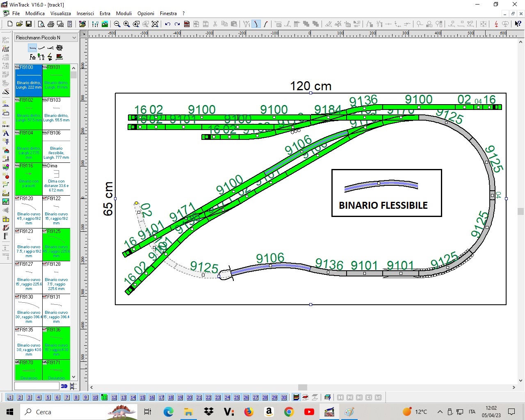Image resolution: width=525 pixels, height=420 pixels.
Task: Open the Modifica menu
Action: pyautogui.click(x=35, y=13)
